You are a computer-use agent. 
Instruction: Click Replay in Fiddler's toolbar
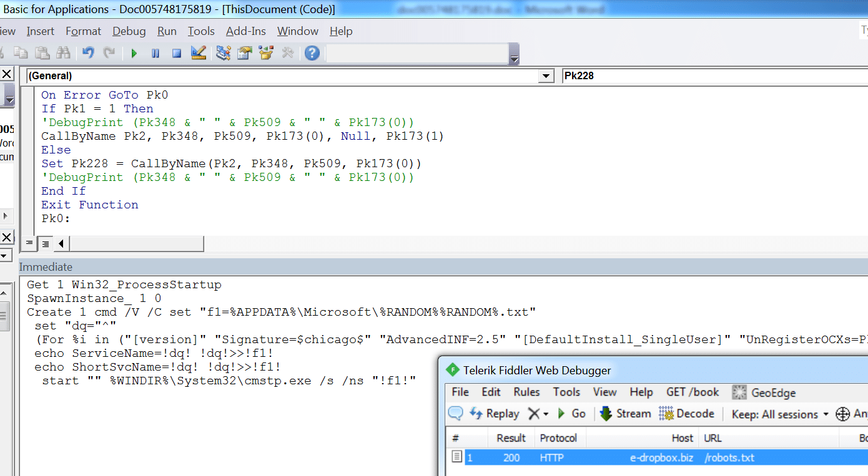[494, 413]
